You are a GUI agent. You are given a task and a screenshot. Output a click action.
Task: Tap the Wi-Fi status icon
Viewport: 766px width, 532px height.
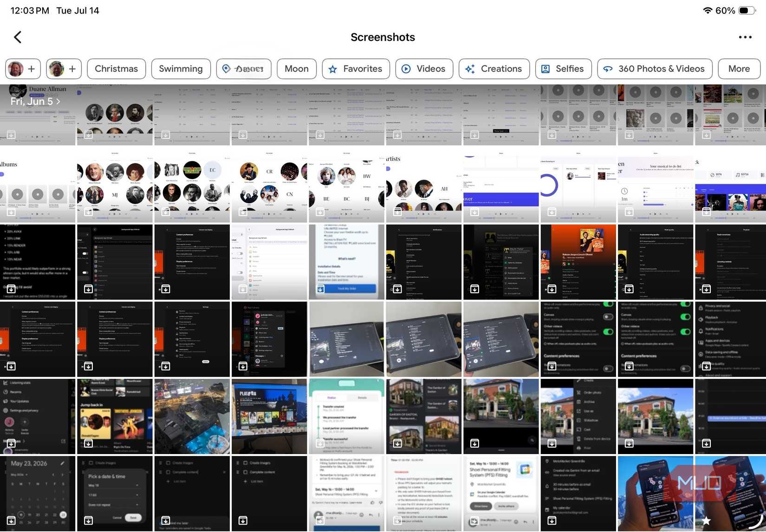708,10
